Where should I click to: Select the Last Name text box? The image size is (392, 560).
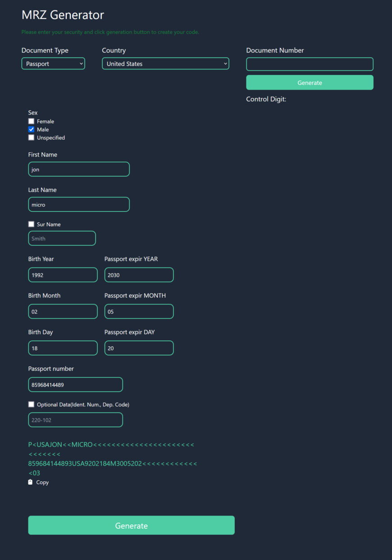tap(79, 204)
